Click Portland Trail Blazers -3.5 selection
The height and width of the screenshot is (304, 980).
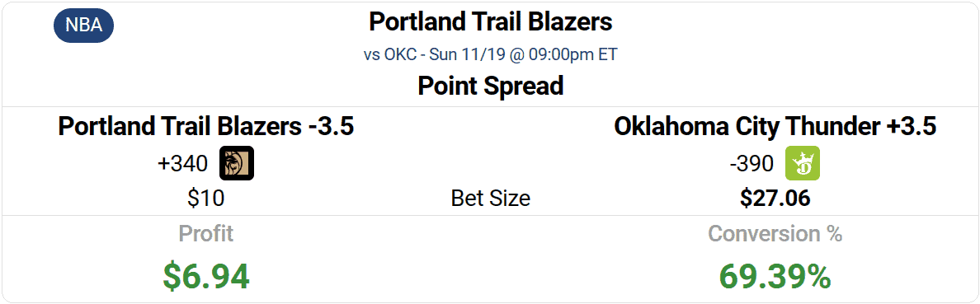(x=206, y=127)
